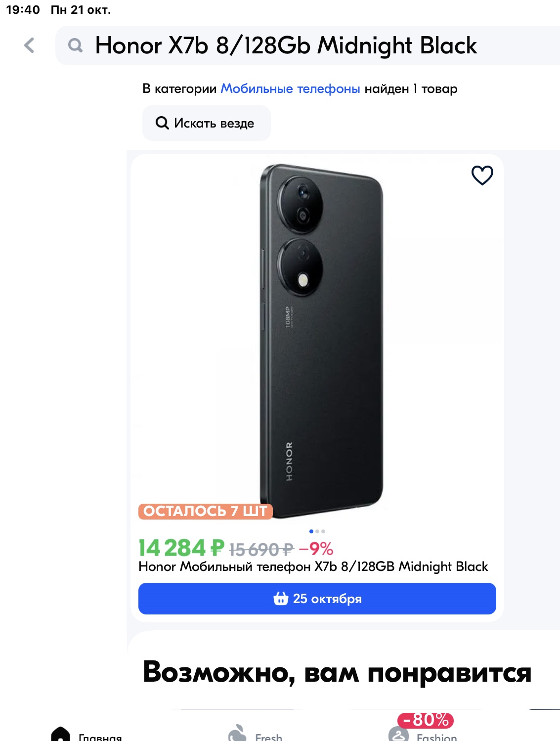The width and height of the screenshot is (560, 741).
Task: Open the Honor Мобильный телефон X7b title
Action: 313,567
